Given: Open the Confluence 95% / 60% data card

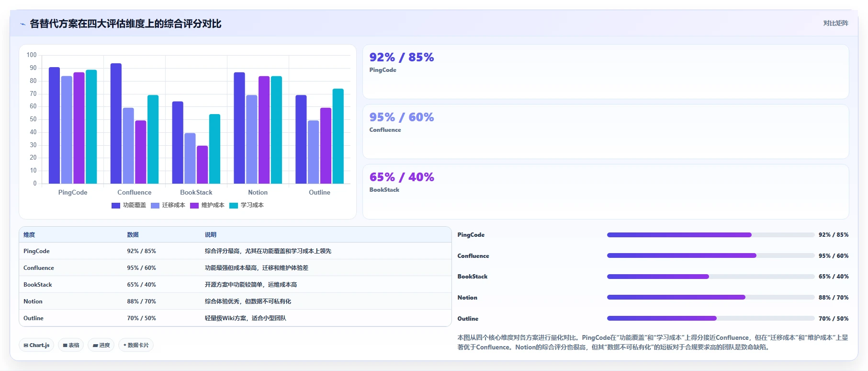Looking at the screenshot, I should pyautogui.click(x=606, y=131).
